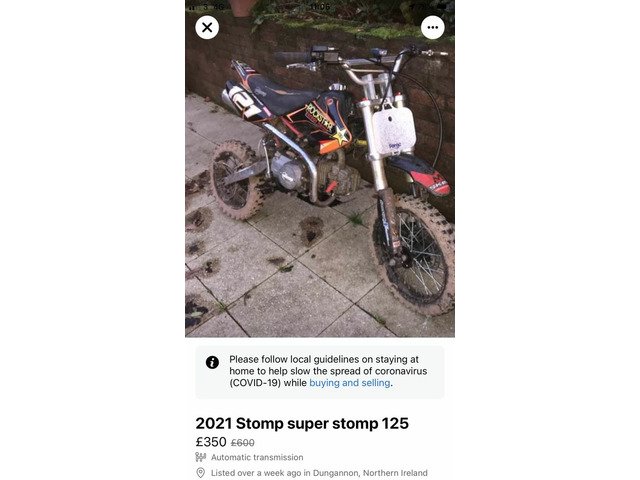Tap the gear icon beside Automatic transmission
Screen dimensions: 640x480
click(200, 457)
